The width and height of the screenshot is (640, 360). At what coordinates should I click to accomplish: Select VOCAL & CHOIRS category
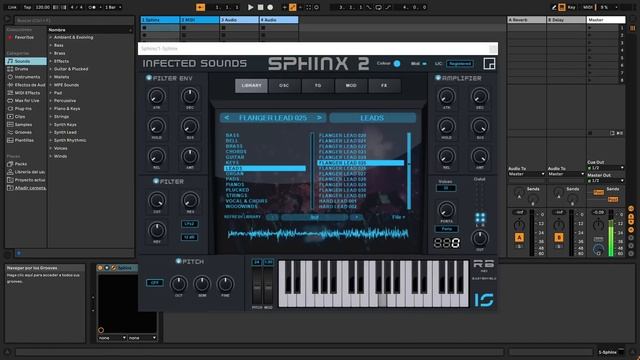(247, 201)
